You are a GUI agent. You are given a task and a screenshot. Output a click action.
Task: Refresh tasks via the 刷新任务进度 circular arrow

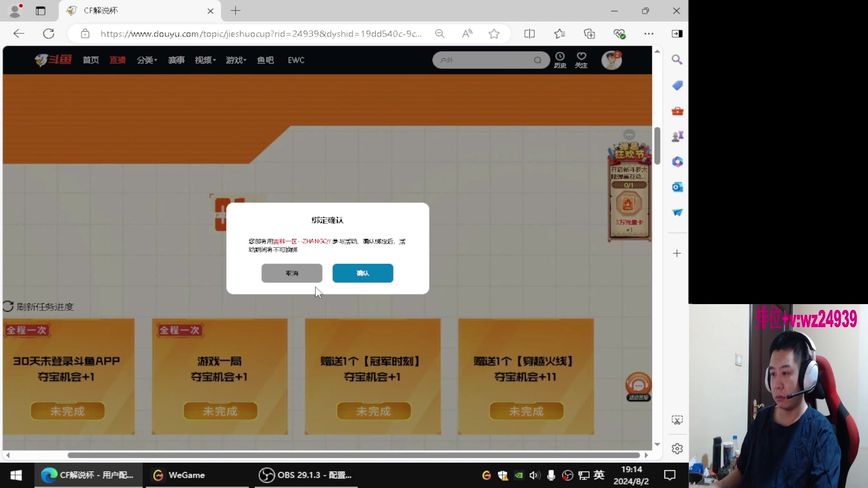click(8, 306)
